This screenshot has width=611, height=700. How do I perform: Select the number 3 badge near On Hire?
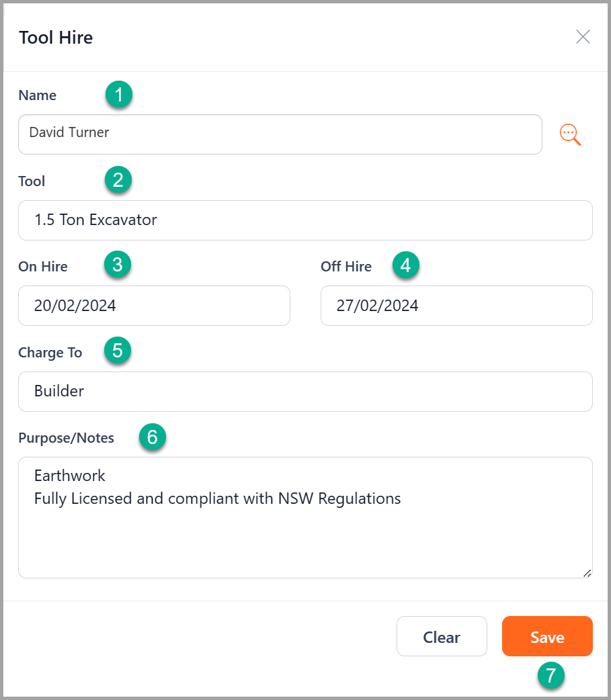click(x=118, y=265)
